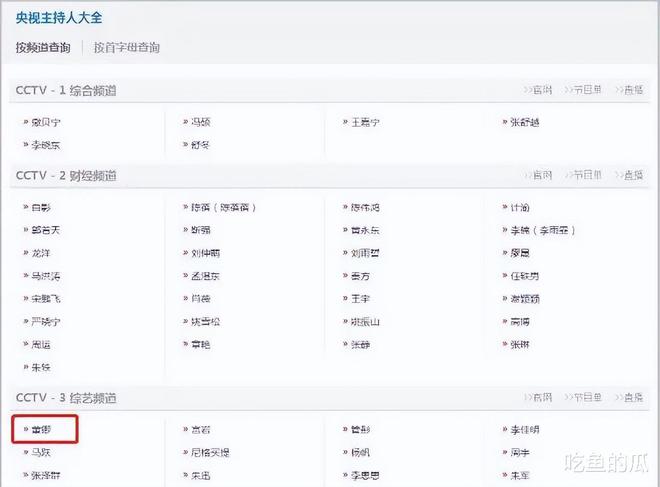Open host 舒冬 under CCTV-1
660x487 pixels.
pyautogui.click(x=201, y=145)
